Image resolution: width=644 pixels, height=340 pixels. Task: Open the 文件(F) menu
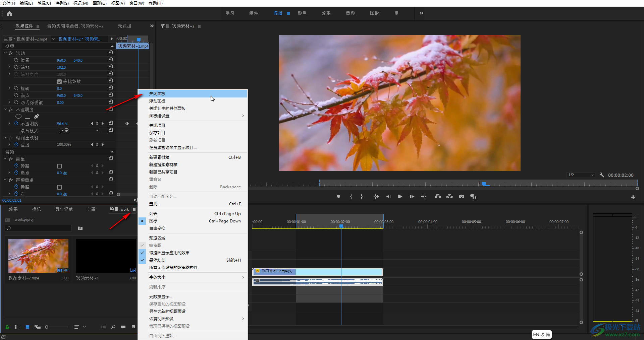[x=9, y=3]
